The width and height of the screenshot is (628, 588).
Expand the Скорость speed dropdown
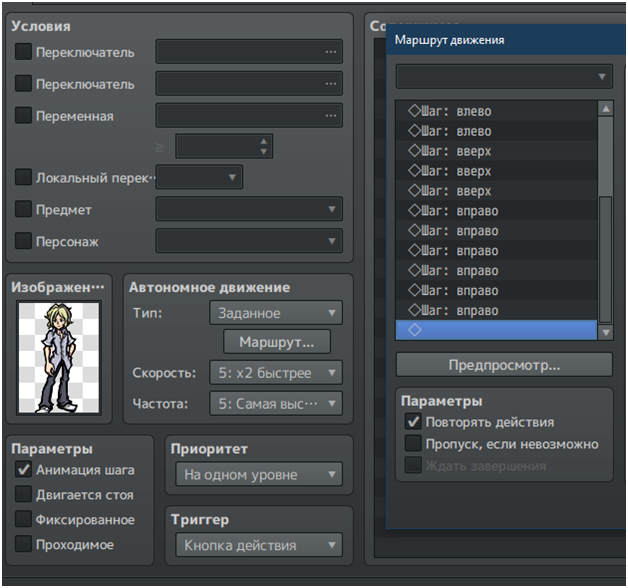[276, 373]
